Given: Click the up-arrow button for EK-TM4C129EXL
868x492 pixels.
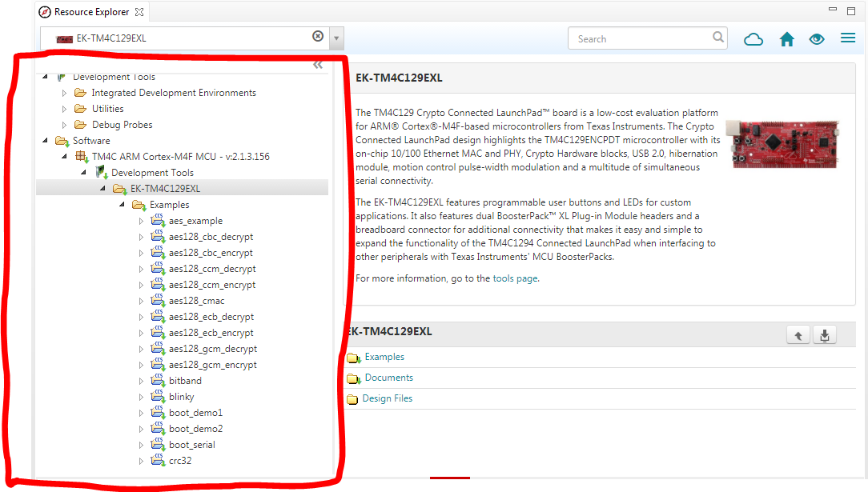Looking at the screenshot, I should click(798, 335).
